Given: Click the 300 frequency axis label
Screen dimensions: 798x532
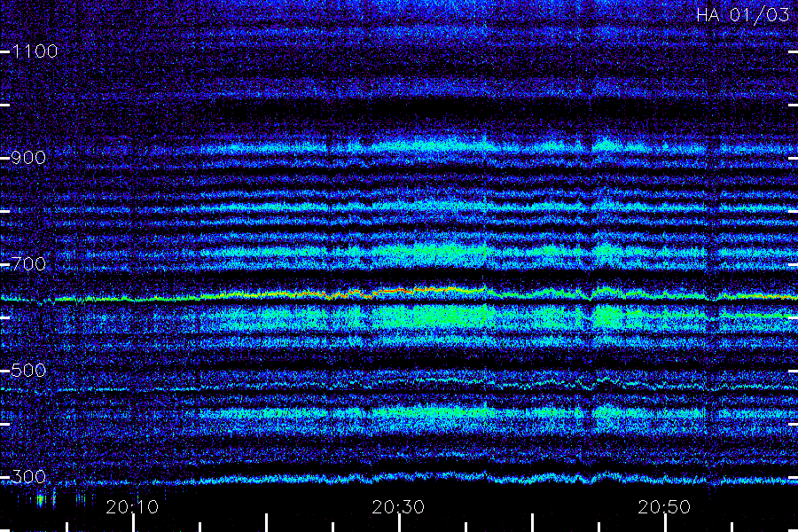Looking at the screenshot, I should tap(28, 477).
